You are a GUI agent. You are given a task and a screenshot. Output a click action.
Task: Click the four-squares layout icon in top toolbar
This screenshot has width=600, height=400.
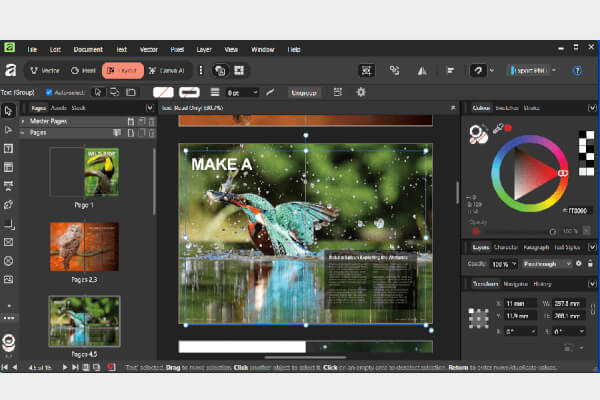239,70
